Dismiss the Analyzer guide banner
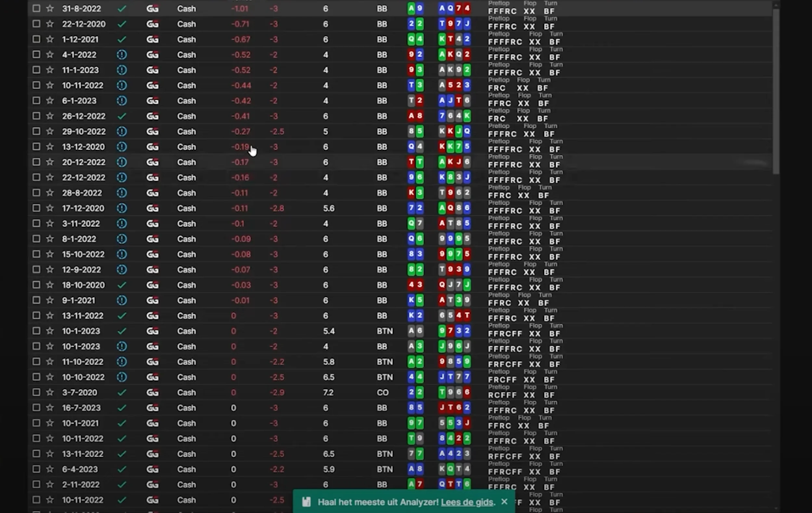 coord(504,502)
